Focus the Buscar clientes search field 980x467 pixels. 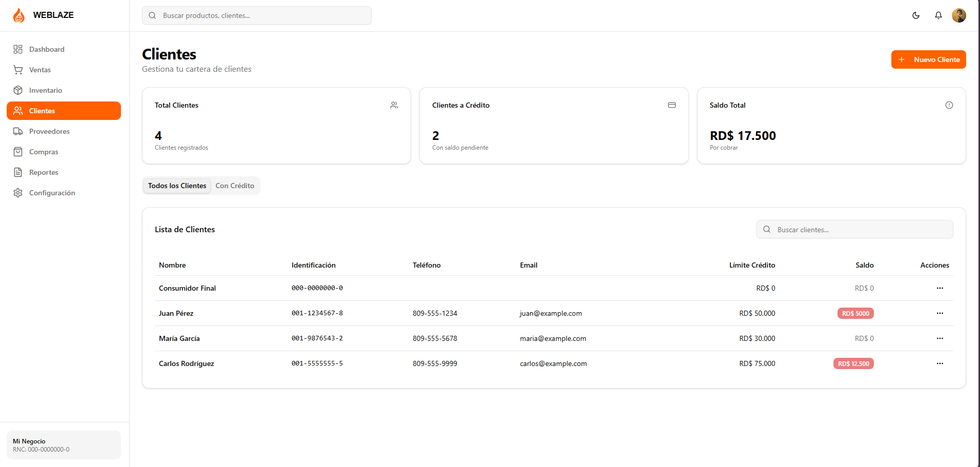854,229
